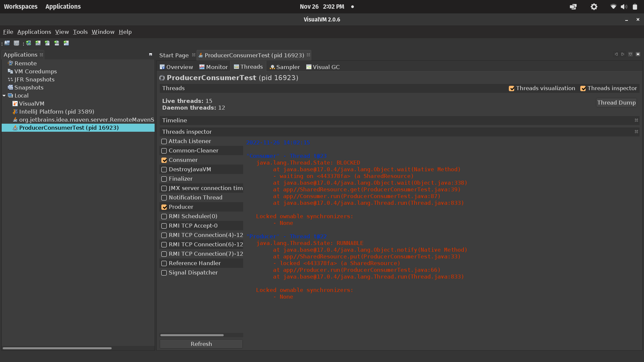Click Refresh button in Threads inspector
The width and height of the screenshot is (644, 362).
201,344
